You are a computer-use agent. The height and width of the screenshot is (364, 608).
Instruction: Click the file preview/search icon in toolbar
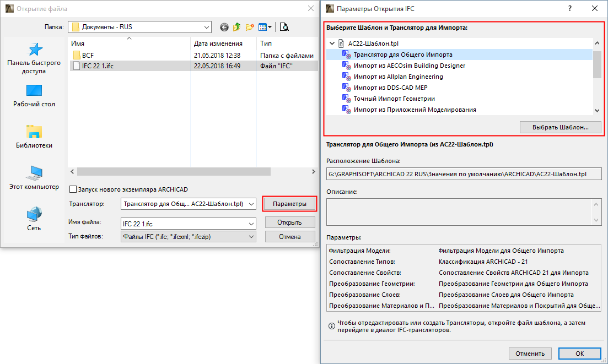click(x=284, y=27)
